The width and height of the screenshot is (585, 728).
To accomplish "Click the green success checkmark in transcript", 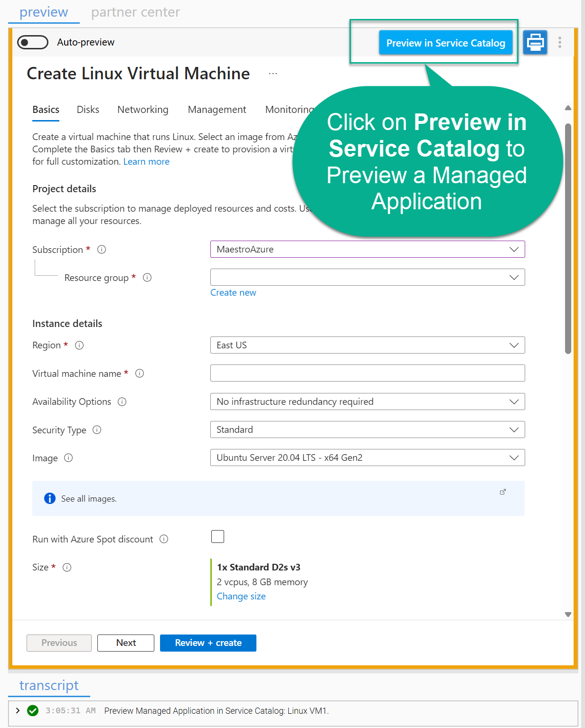I will [33, 710].
